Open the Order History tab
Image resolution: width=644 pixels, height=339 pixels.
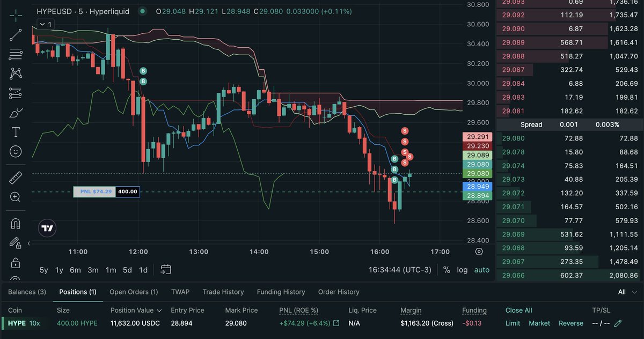point(339,292)
